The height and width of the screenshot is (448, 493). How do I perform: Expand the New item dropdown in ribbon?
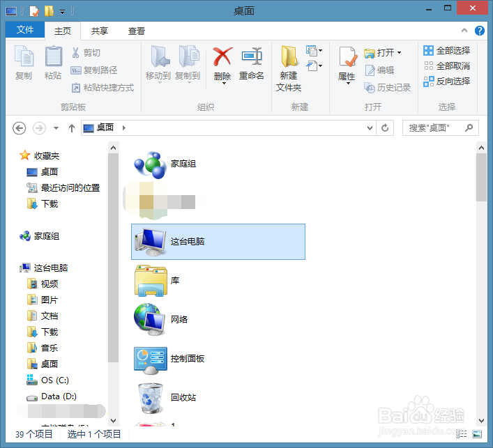(314, 50)
